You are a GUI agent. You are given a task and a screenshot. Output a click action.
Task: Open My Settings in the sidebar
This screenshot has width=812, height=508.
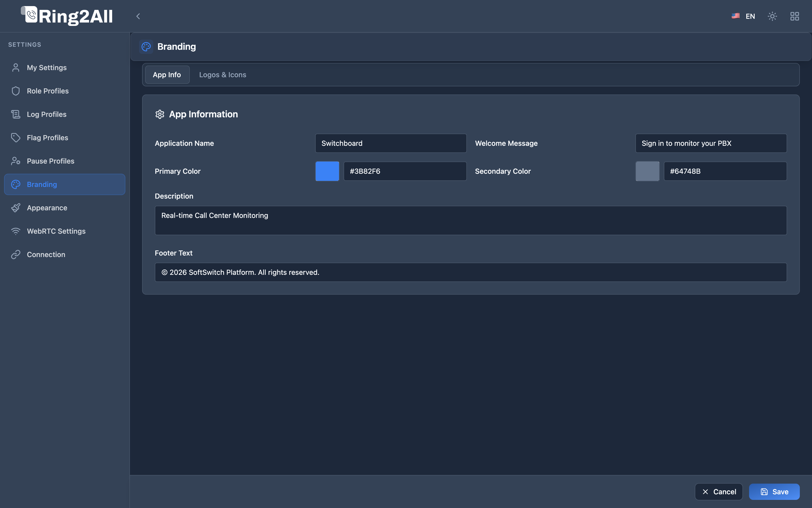[x=64, y=68]
